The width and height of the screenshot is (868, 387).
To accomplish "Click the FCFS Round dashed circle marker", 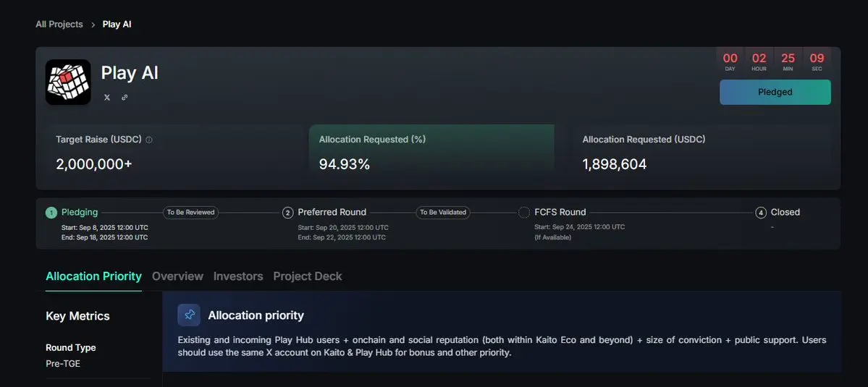I will tap(524, 212).
